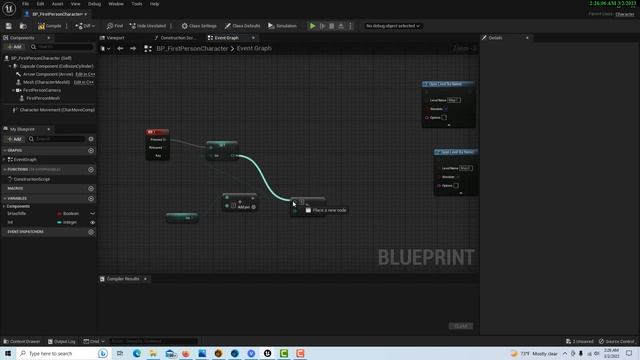Add a new function with plus icon
Viewport: 640px width, 360px height.
coord(91,169)
